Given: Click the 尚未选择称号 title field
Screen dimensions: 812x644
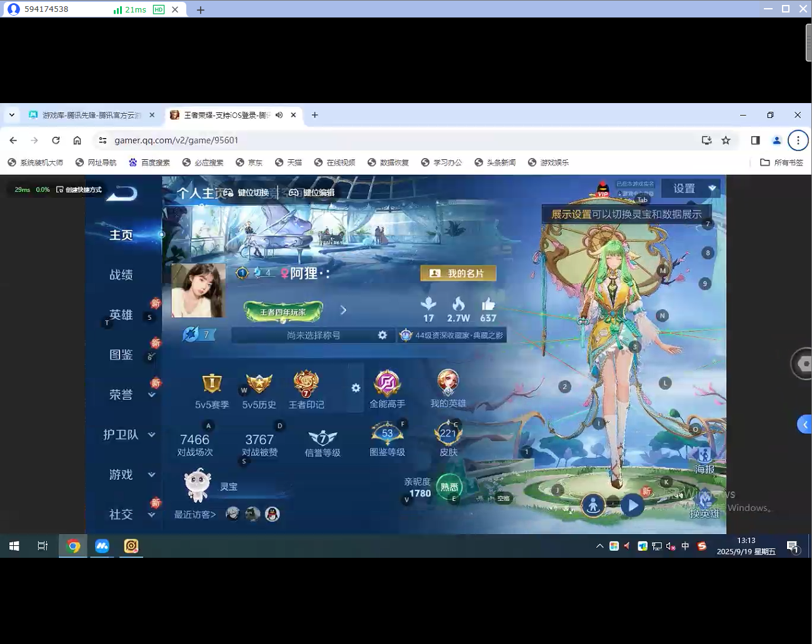Looking at the screenshot, I should 313,335.
